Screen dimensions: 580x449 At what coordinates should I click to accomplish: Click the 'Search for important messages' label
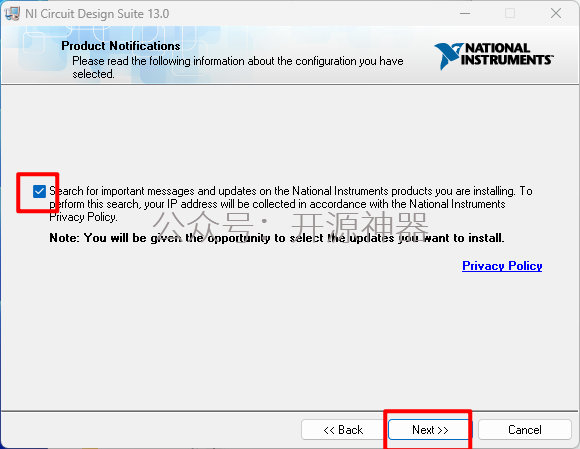tap(291, 204)
